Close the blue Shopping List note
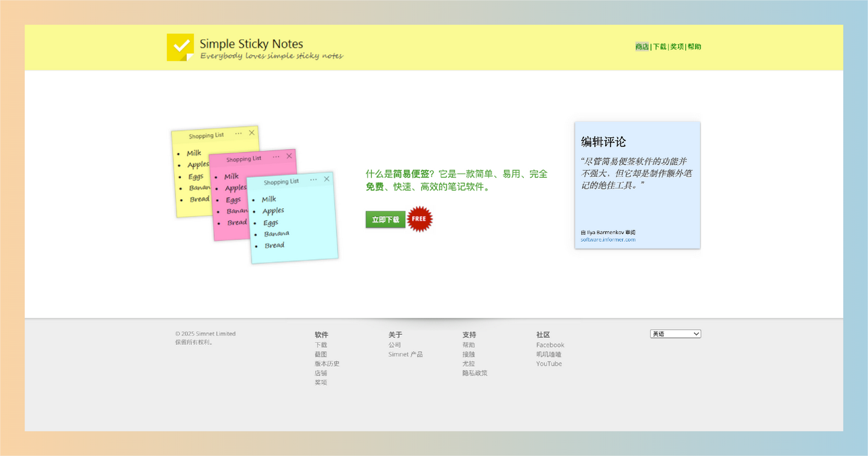Viewport: 868px width, 456px height. click(327, 179)
